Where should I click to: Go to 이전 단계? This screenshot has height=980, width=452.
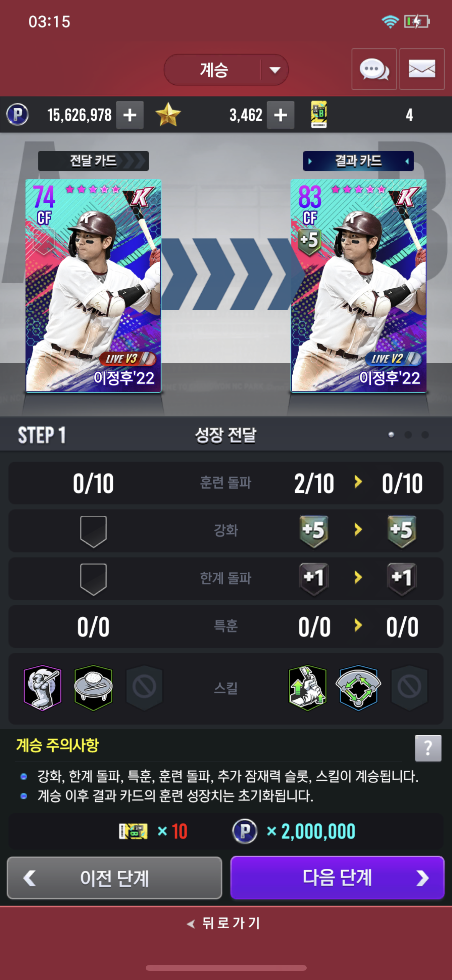coord(115,878)
